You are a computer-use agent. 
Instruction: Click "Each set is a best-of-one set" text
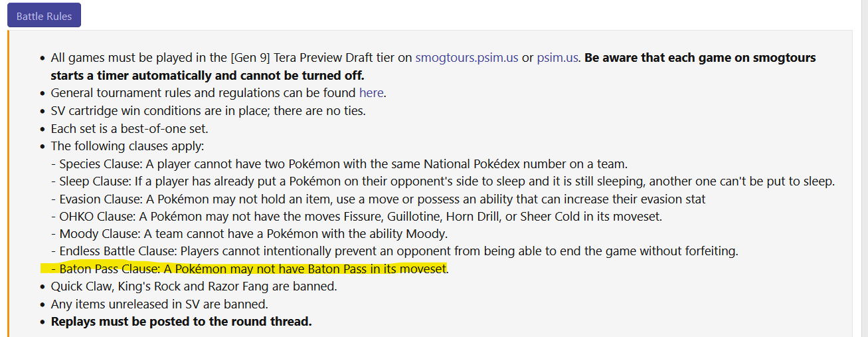[x=130, y=128]
